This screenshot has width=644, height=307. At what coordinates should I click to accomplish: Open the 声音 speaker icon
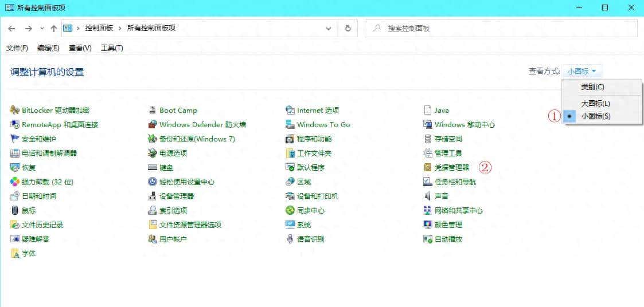tap(428, 196)
